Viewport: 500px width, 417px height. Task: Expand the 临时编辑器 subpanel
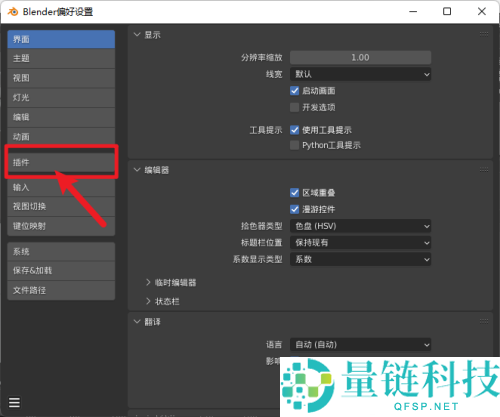[148, 283]
